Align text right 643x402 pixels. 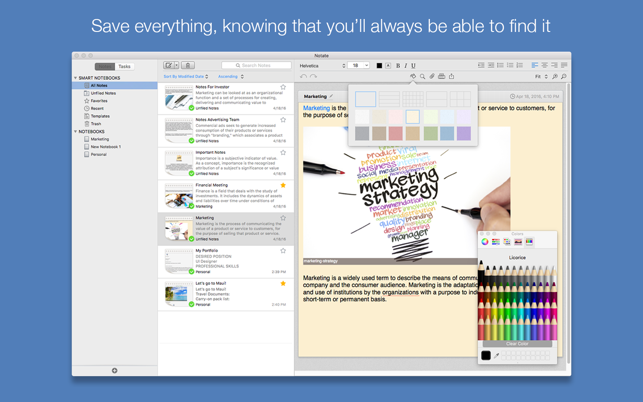[x=554, y=65]
